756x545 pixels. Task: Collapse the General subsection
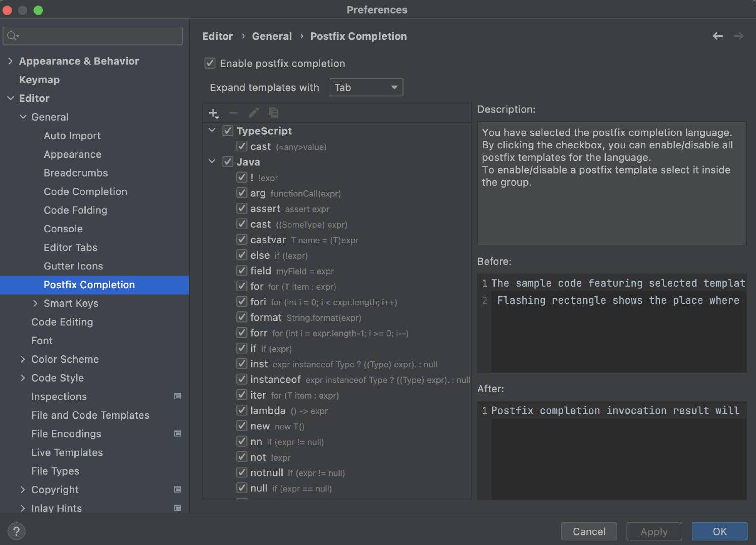pos(23,117)
